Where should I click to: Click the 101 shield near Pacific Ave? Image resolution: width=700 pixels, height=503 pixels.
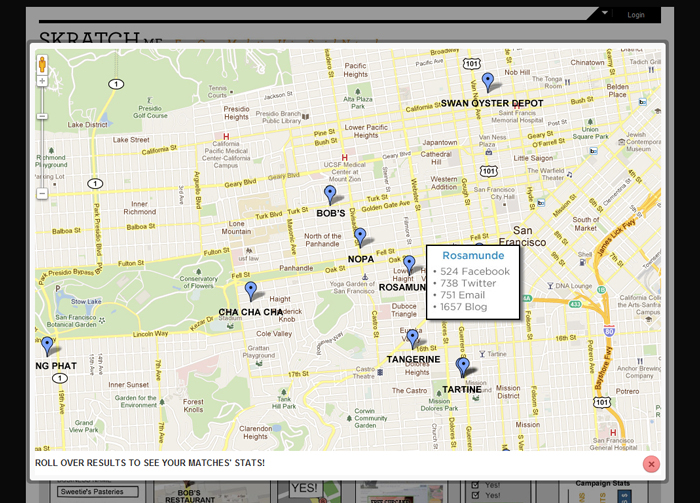[471, 64]
